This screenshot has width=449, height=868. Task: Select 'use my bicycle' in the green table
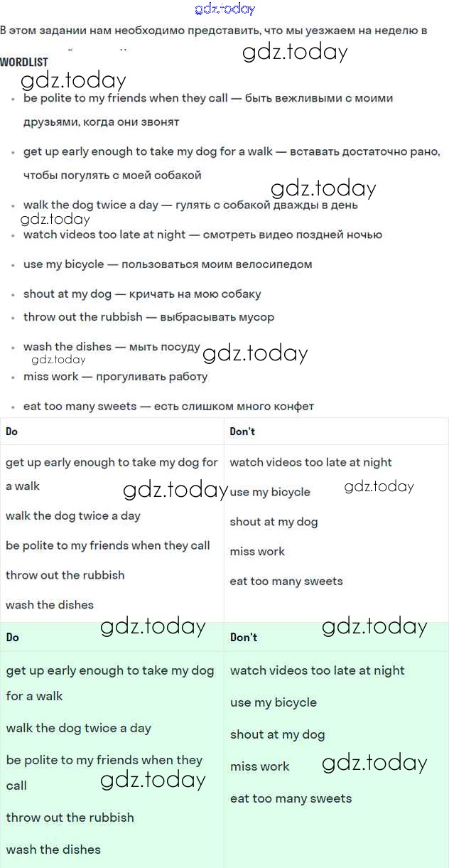coord(274,702)
